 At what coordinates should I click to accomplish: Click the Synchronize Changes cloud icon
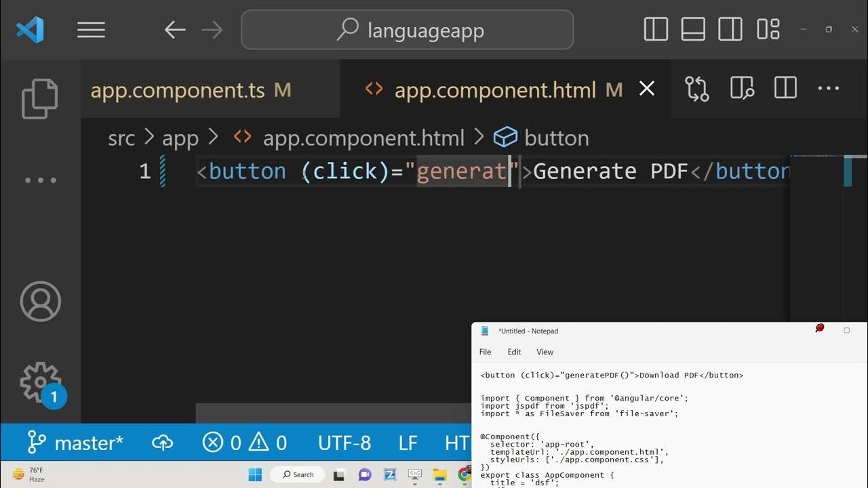(x=163, y=443)
